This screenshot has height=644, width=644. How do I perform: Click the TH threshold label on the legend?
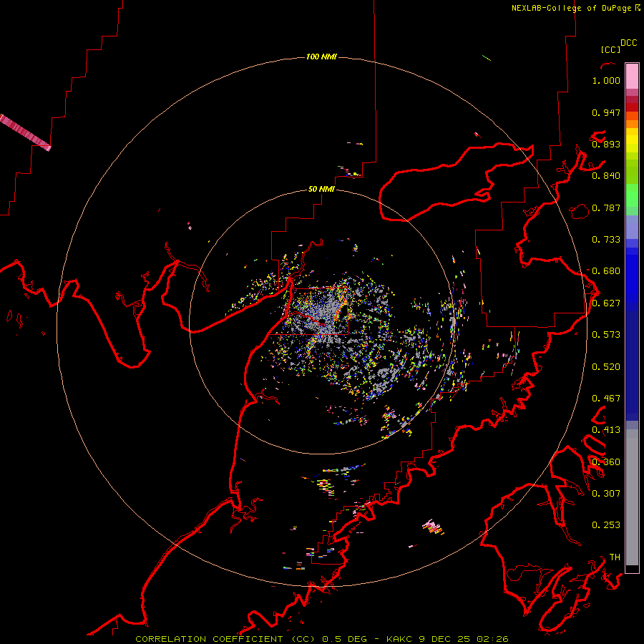coord(615,557)
